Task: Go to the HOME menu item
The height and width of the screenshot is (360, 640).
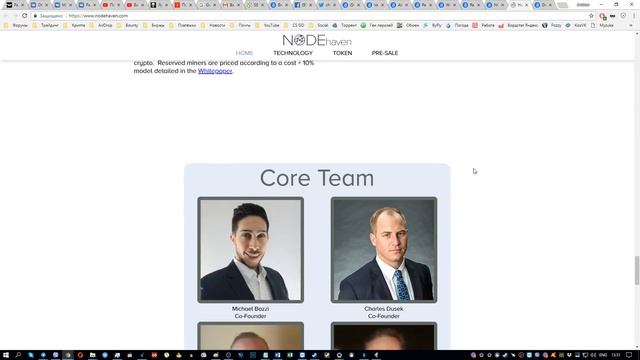Action: pyautogui.click(x=244, y=53)
